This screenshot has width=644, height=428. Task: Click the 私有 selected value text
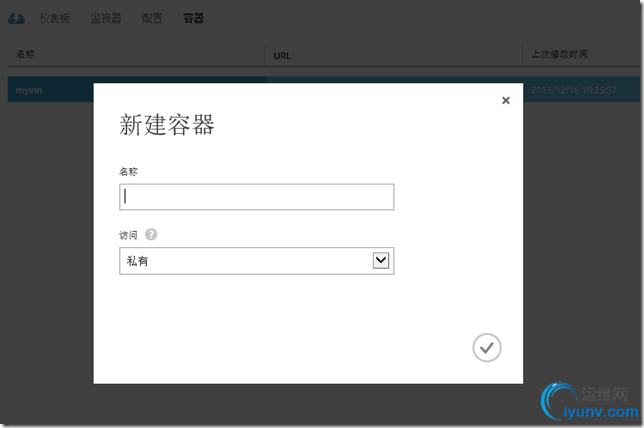pos(137,261)
